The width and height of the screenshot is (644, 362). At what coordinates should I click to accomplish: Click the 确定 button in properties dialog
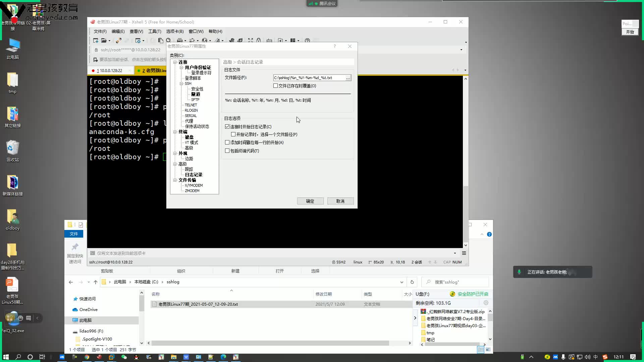(x=310, y=201)
